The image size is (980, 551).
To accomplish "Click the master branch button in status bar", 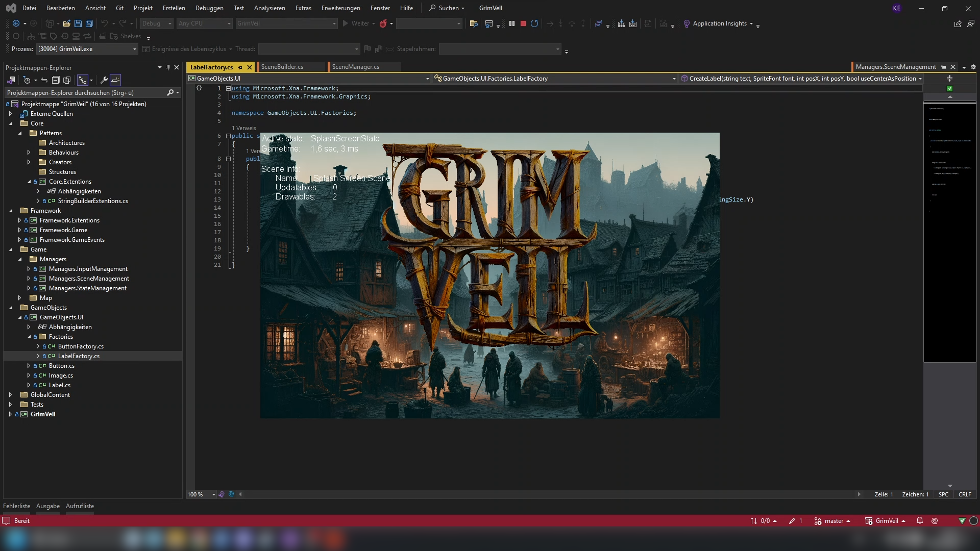I will 832,521.
